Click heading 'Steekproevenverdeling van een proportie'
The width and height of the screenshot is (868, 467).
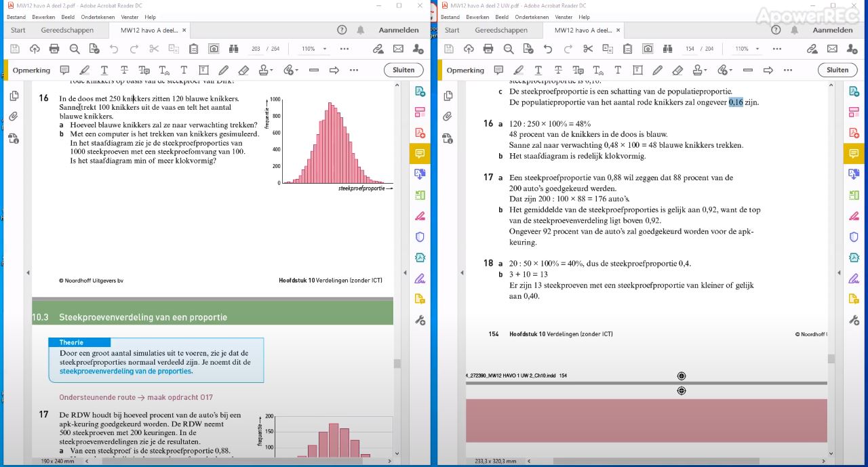[x=143, y=317]
